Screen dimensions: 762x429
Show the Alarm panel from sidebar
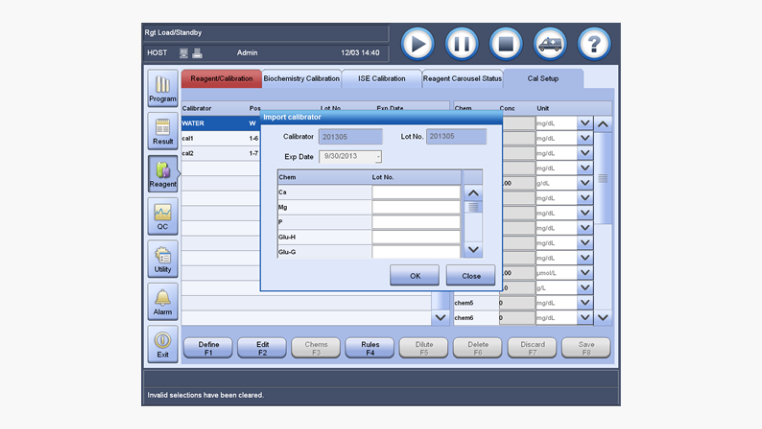[x=162, y=301]
